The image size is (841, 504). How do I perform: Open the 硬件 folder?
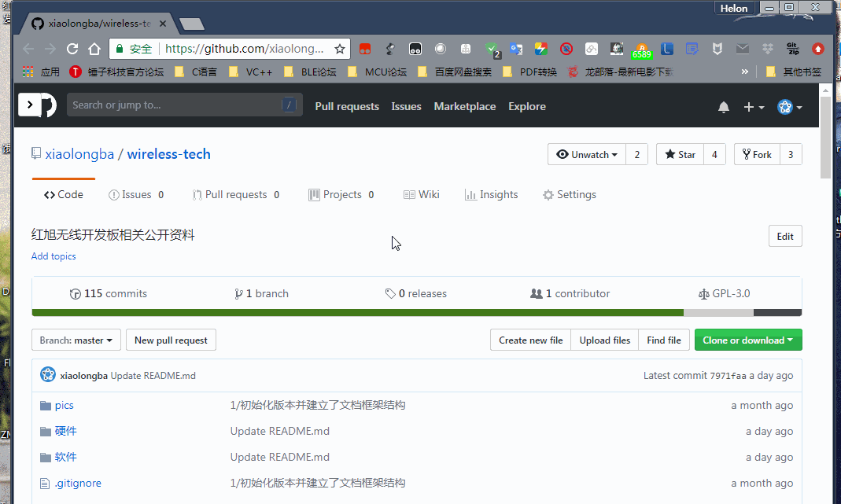[x=65, y=431]
